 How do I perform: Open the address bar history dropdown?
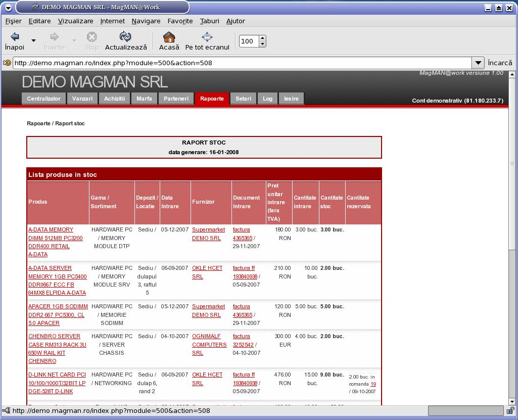pyautogui.click(x=478, y=63)
